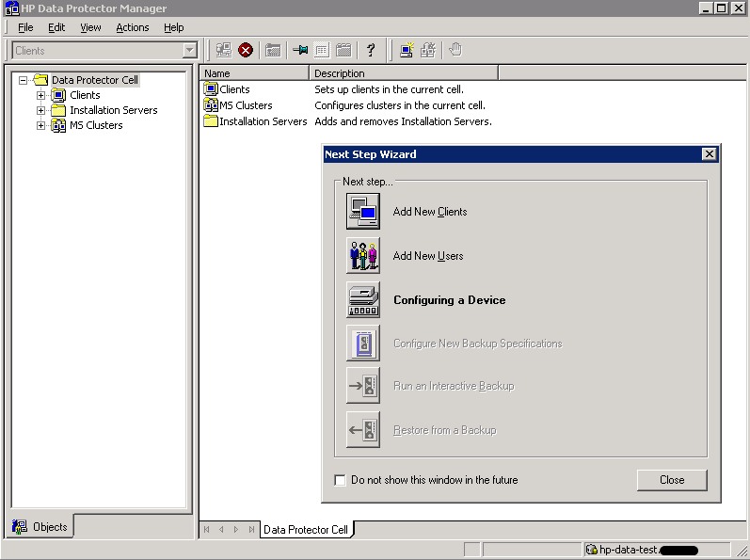Click the Configuring a Device icon
This screenshot has width=750, height=560.
(x=363, y=300)
